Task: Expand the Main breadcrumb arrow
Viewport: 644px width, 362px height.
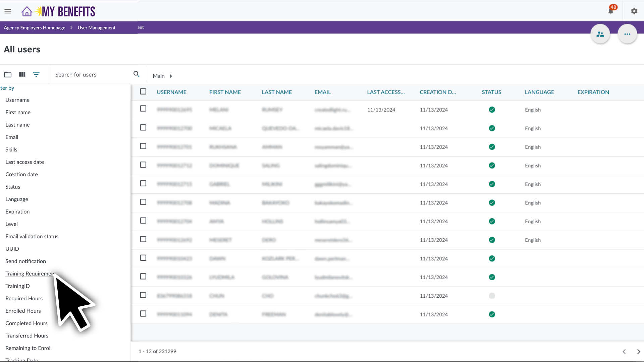Action: pyautogui.click(x=171, y=76)
